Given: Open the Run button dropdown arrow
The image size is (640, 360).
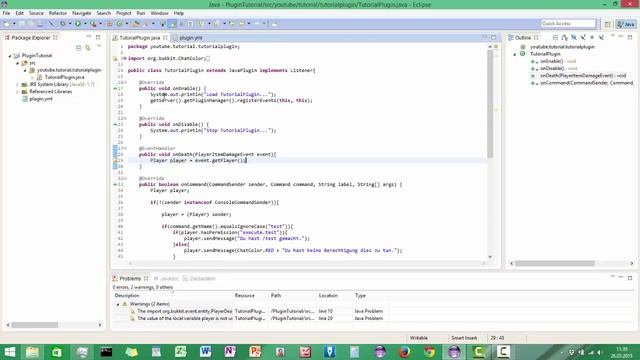Looking at the screenshot, I should click(x=85, y=24).
